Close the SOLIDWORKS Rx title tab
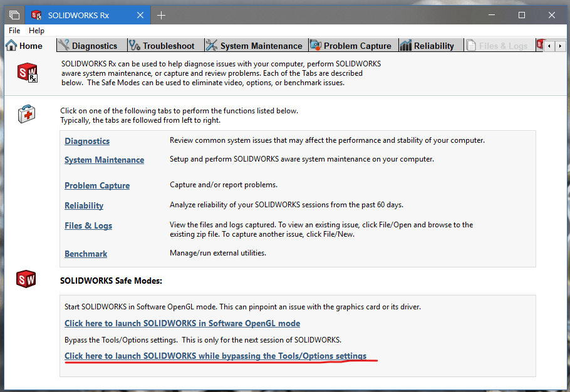Screen dimensions: 570x392 click(x=140, y=15)
